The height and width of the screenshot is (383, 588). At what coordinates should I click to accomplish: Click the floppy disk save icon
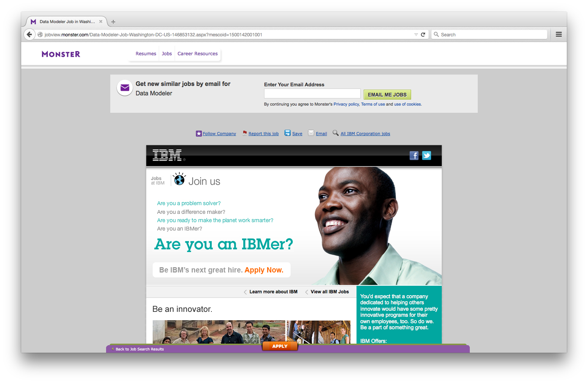[x=288, y=133]
